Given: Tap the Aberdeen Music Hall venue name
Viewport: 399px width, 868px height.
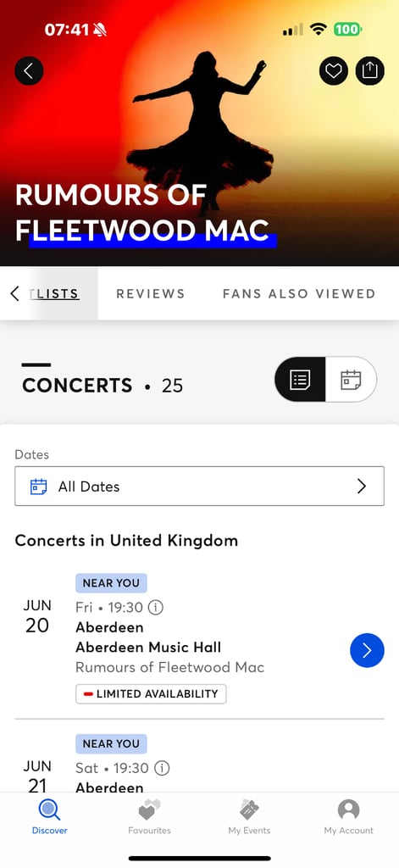Looking at the screenshot, I should click(x=148, y=647).
